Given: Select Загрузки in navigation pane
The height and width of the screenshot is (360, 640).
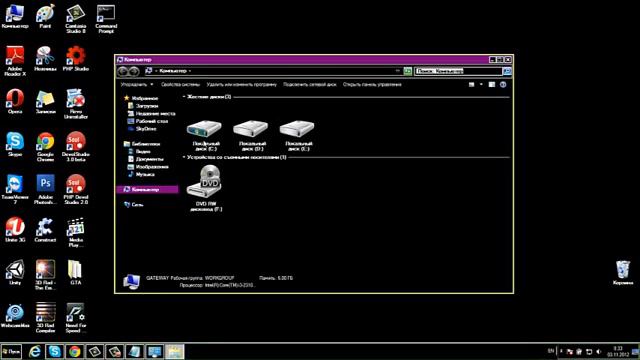Looking at the screenshot, I should click(143, 106).
